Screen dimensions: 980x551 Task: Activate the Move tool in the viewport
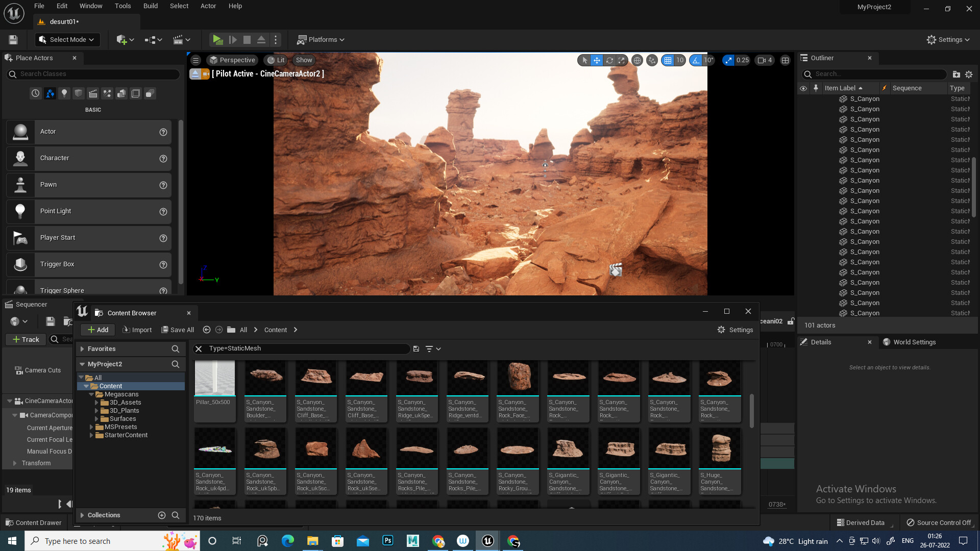[x=597, y=60]
